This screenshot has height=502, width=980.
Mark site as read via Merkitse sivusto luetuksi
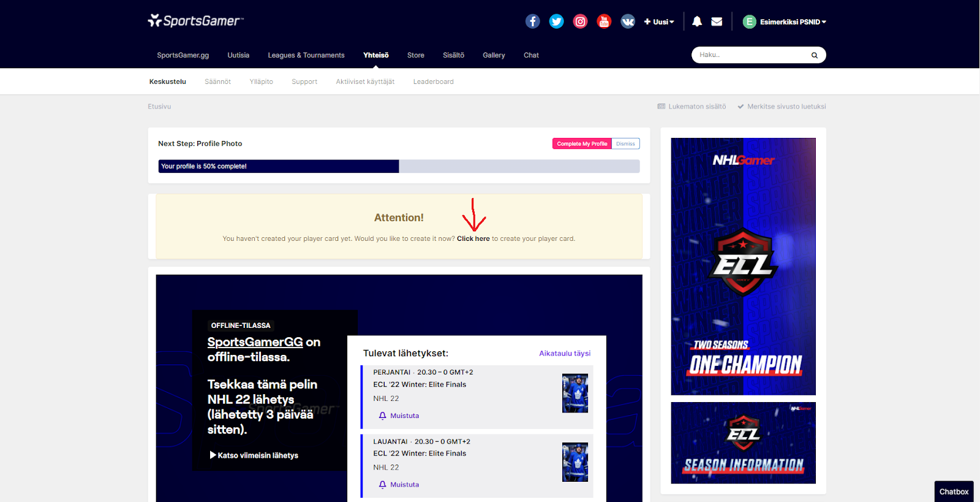[x=782, y=107]
